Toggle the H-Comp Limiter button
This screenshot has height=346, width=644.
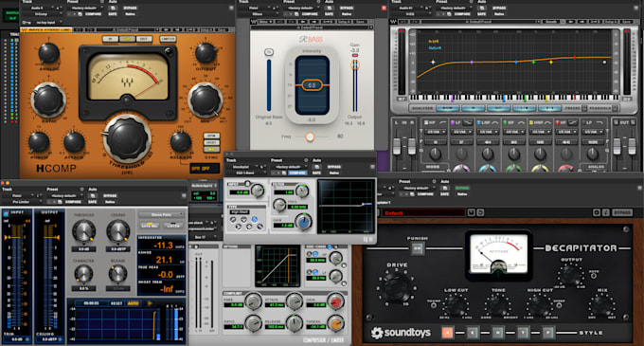pyautogui.click(x=168, y=39)
